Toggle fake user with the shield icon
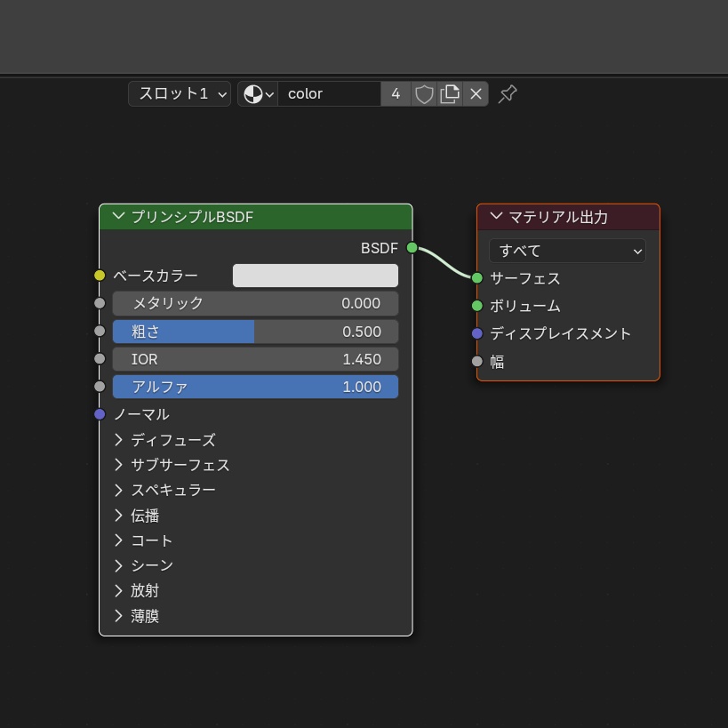 tap(424, 93)
